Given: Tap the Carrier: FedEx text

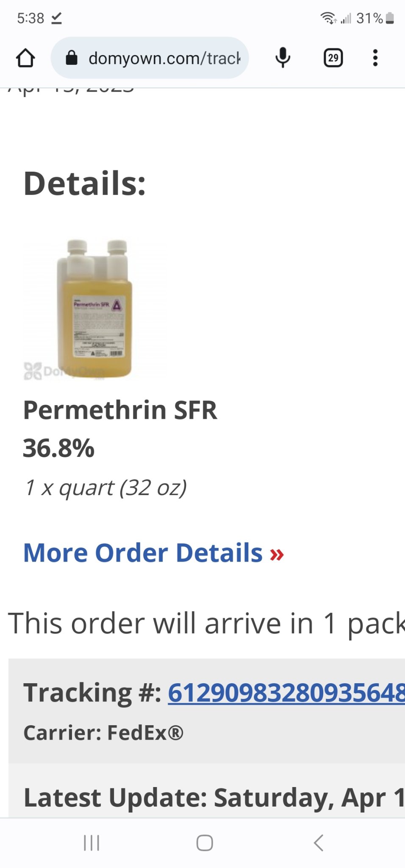Looking at the screenshot, I should (x=103, y=733).
